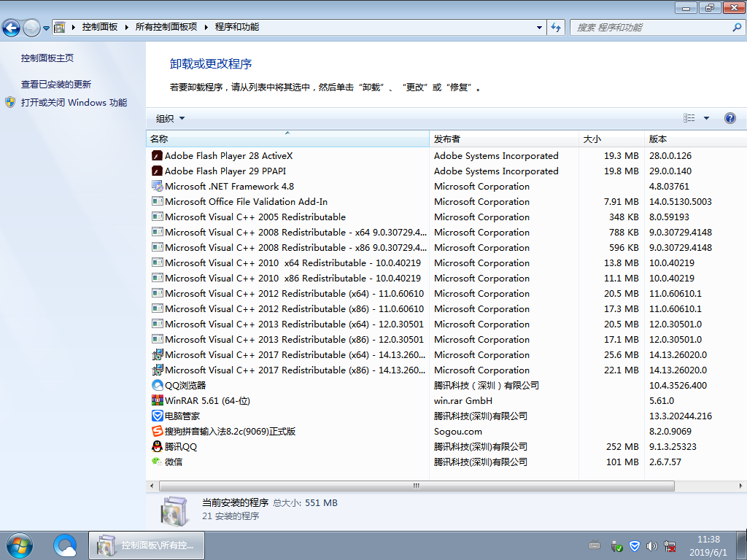
Task: Click the Visual C++ 2017 x86 installer icon
Action: (x=158, y=370)
